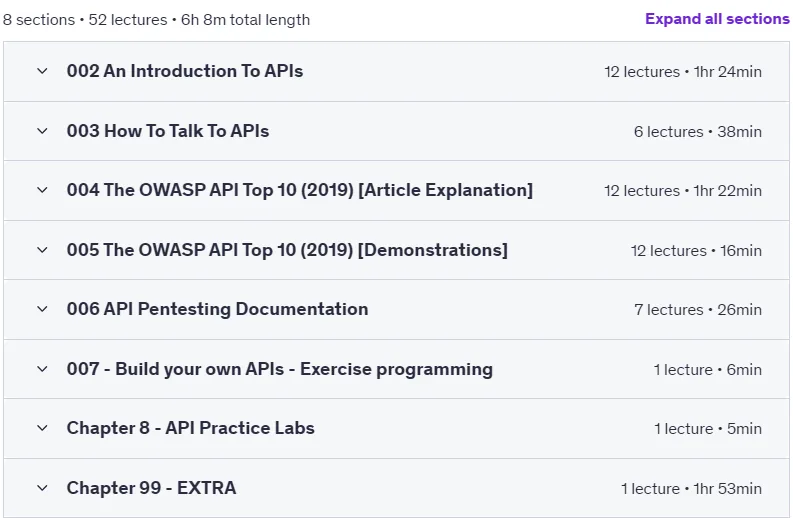
Task: Open title Chapter 99 - EXTRA
Action: pos(151,488)
